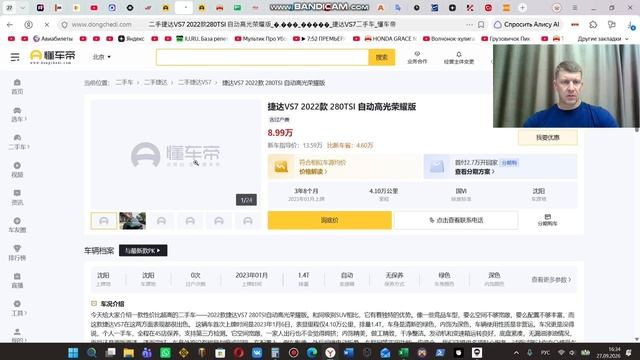Open 排行榜 ranking icon in left sidebar
The height and width of the screenshot is (360, 640).
click(x=17, y=253)
